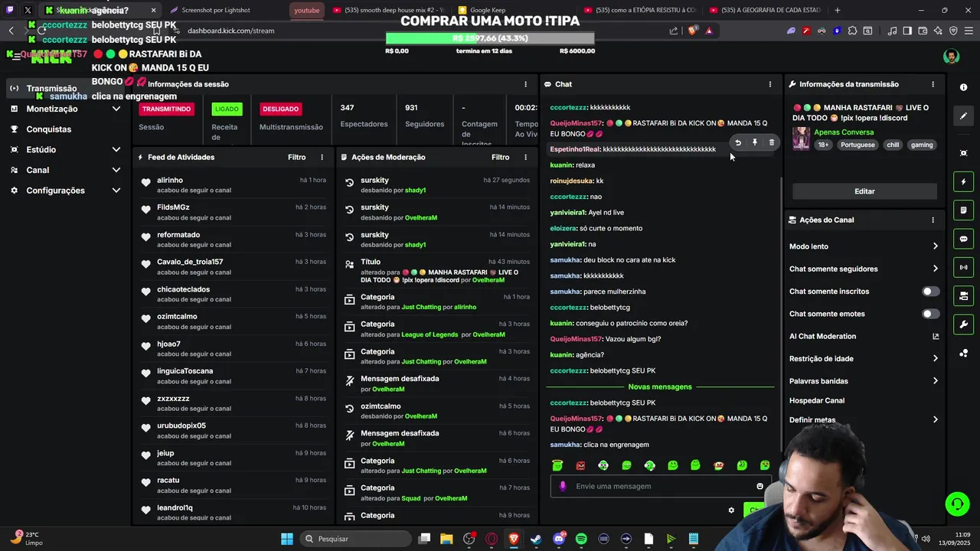Open Ações do Canal three-dot menu
The height and width of the screenshot is (551, 980).
pyautogui.click(x=933, y=220)
